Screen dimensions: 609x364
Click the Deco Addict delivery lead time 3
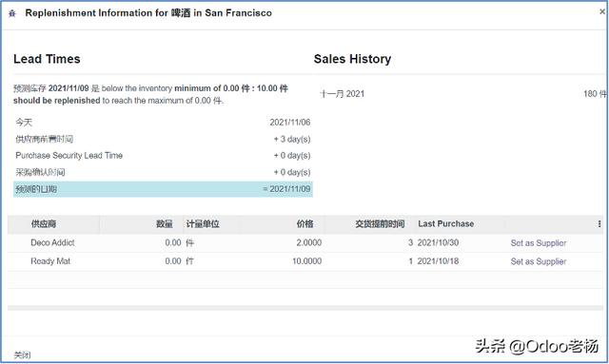(410, 242)
